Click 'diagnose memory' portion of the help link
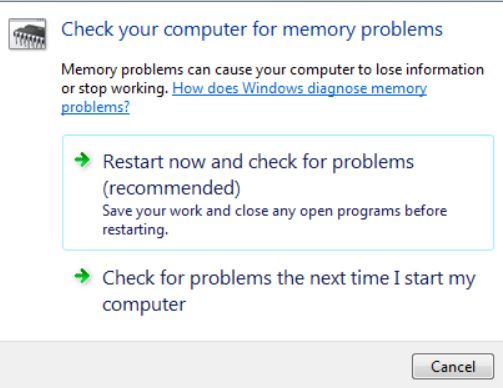 pos(367,89)
